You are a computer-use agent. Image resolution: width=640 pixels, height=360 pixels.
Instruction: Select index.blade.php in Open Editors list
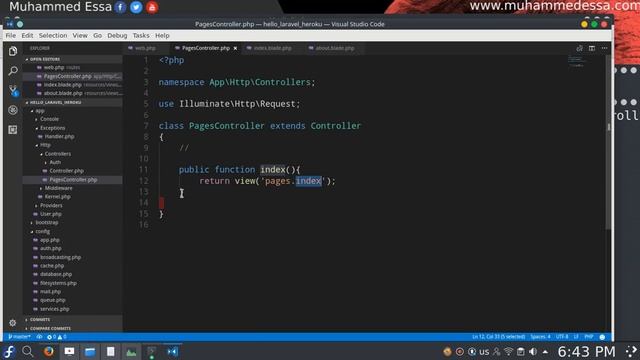[62, 84]
